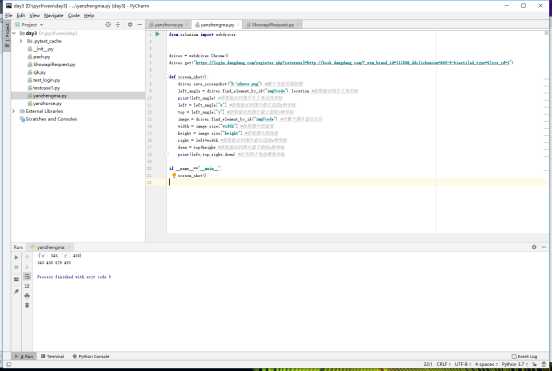The image size is (553, 371).
Task: Open the Project view dropdown
Action: click(30, 24)
